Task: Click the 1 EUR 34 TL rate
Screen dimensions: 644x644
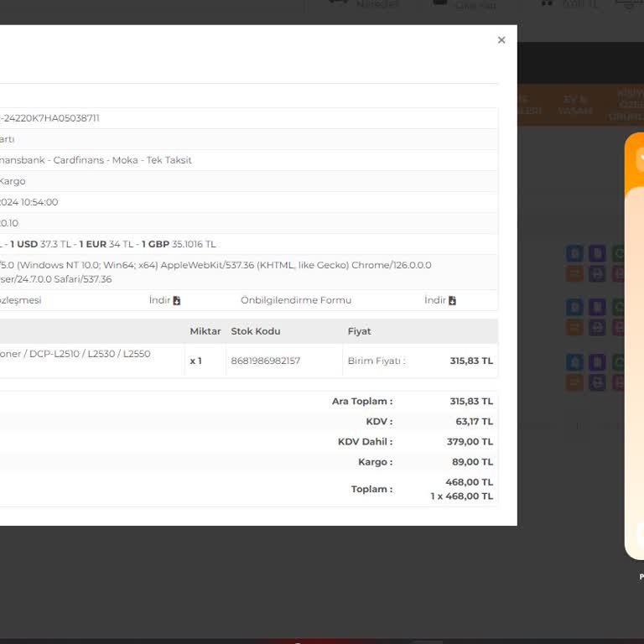Action: (x=106, y=244)
